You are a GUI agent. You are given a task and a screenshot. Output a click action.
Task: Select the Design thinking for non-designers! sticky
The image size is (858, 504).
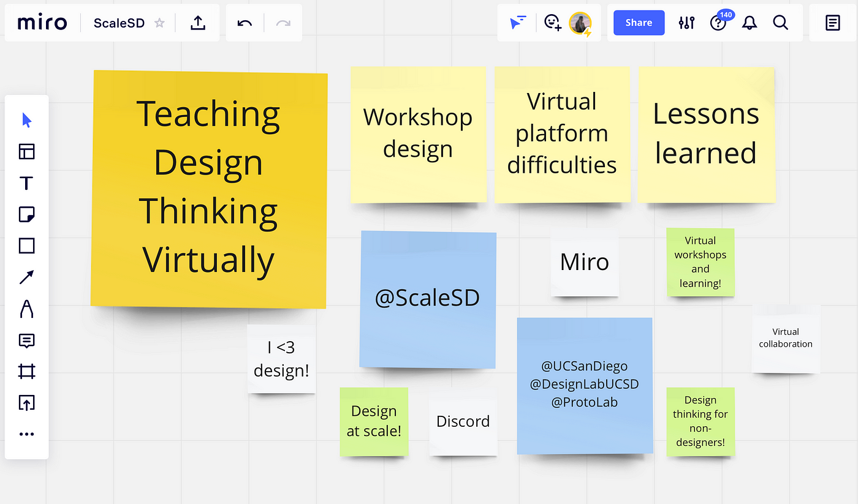pos(700,421)
